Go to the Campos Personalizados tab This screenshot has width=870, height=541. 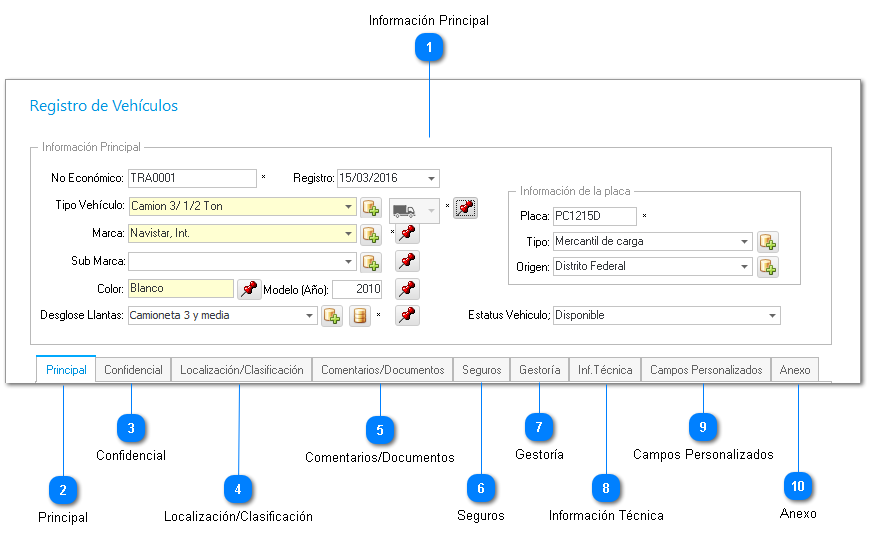(705, 370)
